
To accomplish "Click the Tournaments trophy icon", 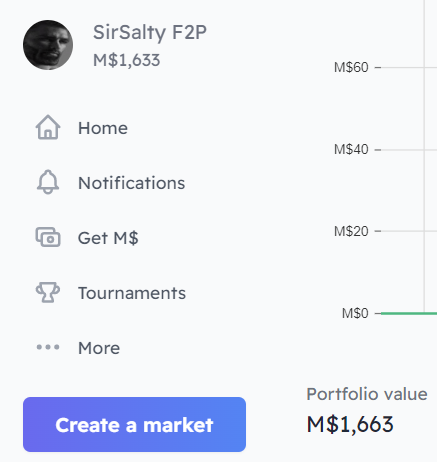I will tap(48, 292).
